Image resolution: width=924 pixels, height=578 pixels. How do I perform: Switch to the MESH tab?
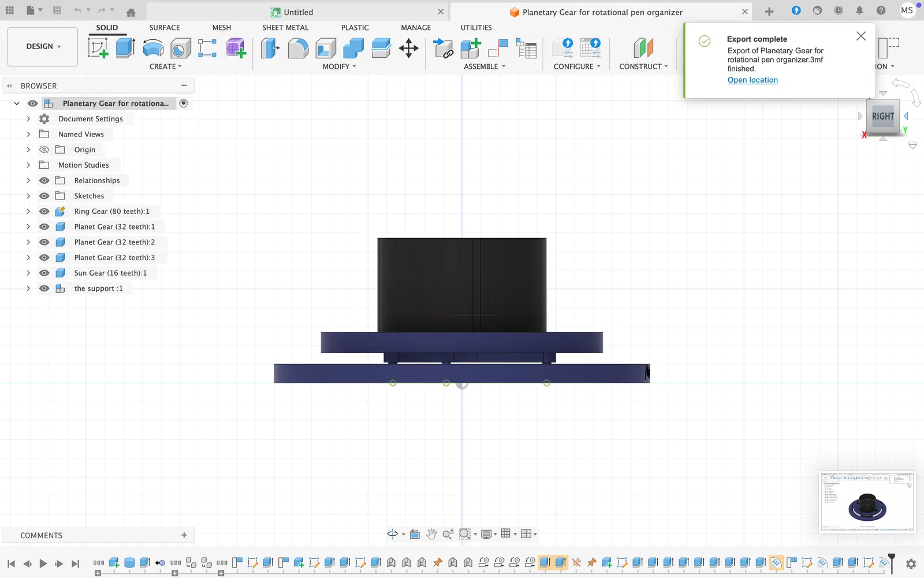click(221, 28)
